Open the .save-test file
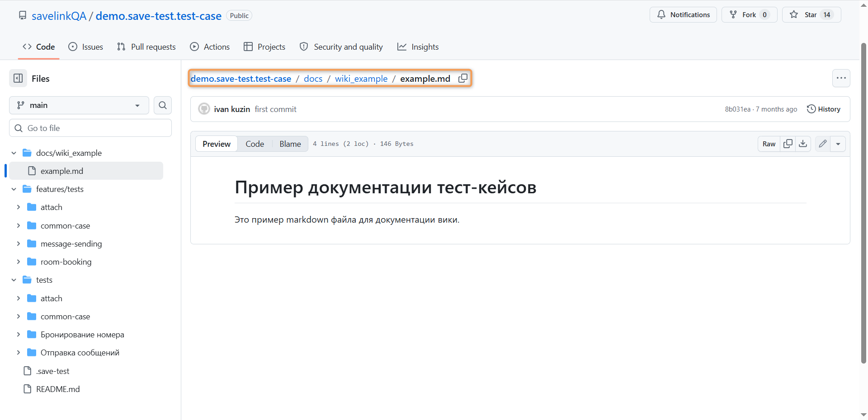 [52, 371]
